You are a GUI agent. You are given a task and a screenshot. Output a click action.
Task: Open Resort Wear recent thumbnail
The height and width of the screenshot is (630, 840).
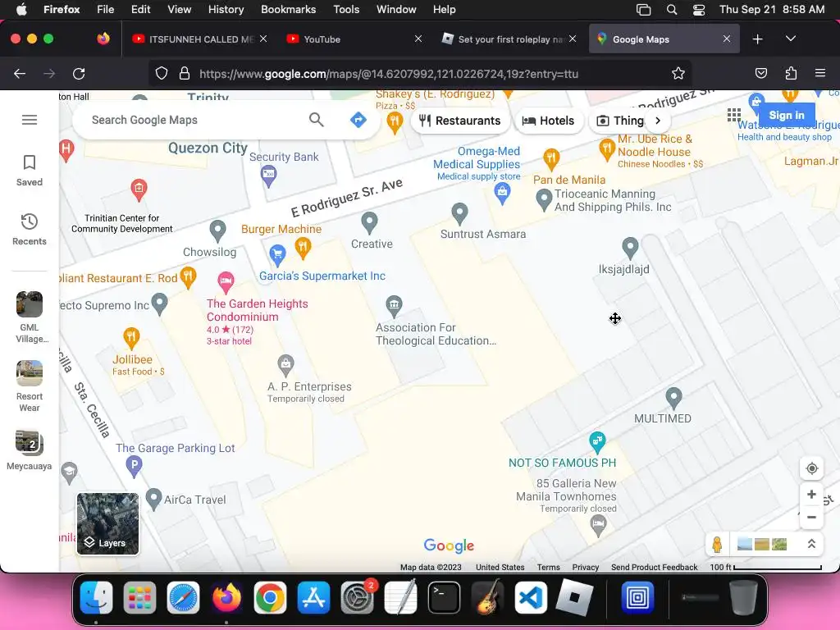pos(30,373)
